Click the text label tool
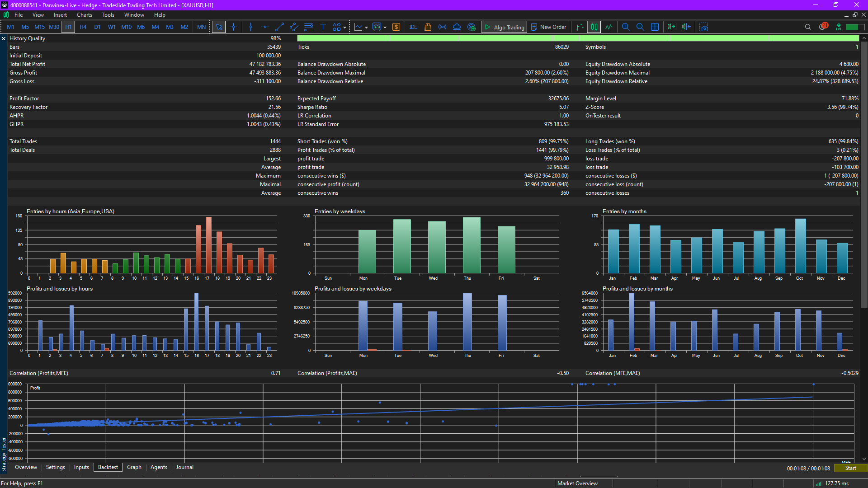Viewport: 868px width, 488px height. [323, 27]
